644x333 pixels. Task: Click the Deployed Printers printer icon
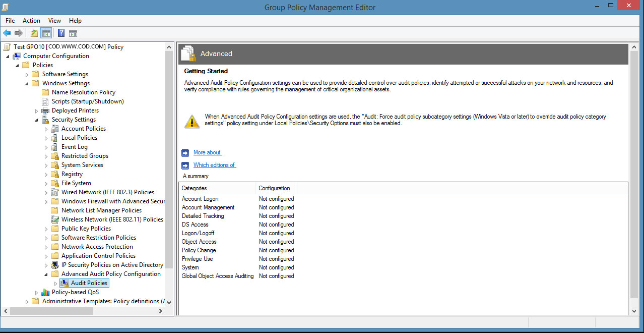tap(45, 110)
